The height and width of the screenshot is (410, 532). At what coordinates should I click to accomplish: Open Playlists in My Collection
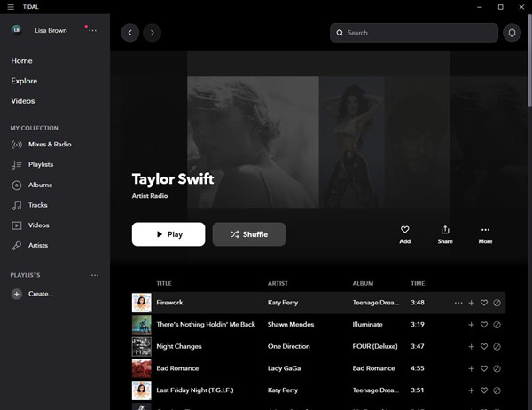[x=41, y=164]
